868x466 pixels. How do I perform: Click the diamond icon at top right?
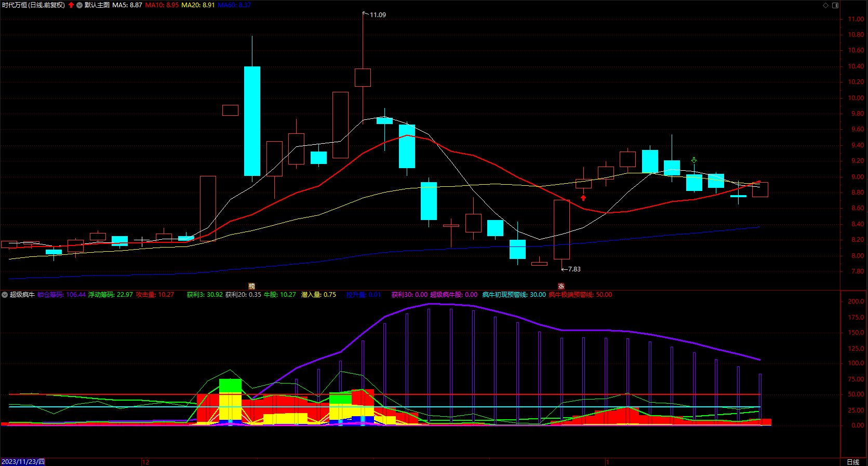825,5
